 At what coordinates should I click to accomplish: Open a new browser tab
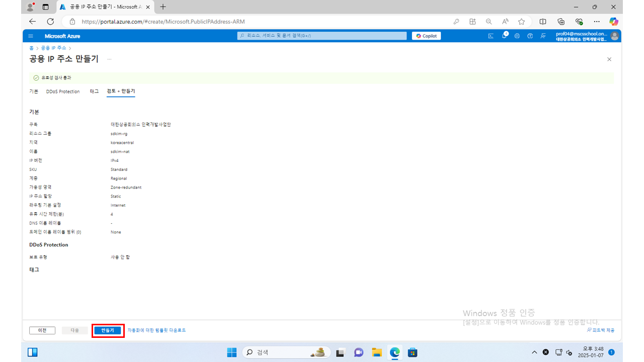[163, 7]
